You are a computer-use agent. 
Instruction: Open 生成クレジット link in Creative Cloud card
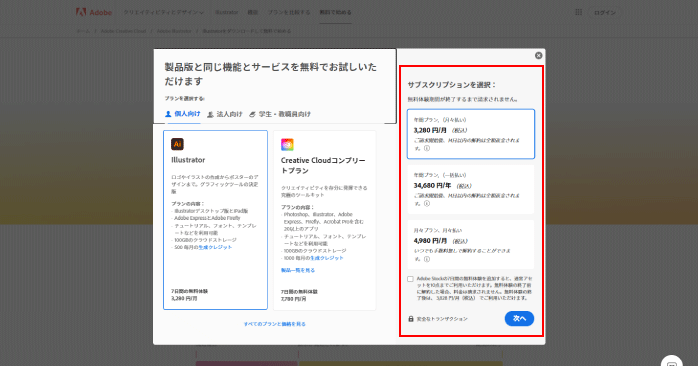(x=327, y=258)
